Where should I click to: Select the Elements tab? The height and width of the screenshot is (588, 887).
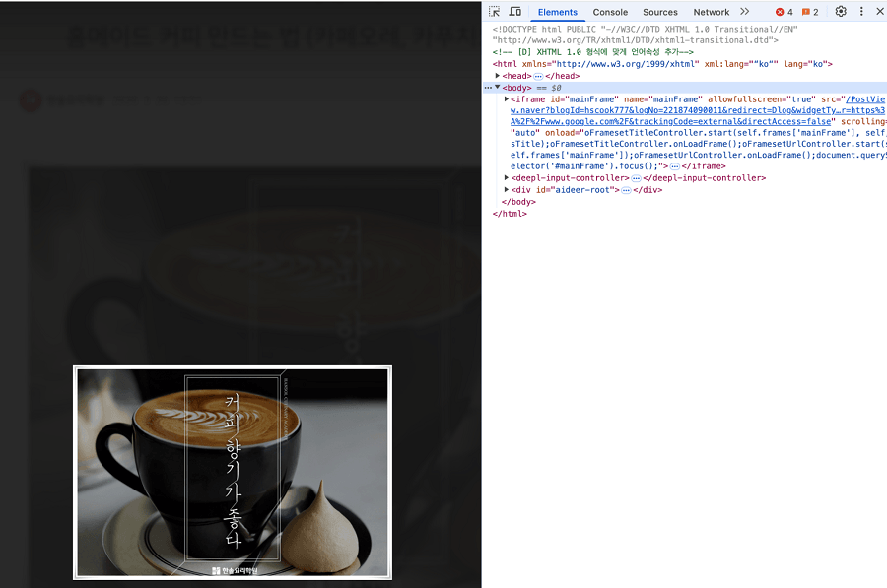[557, 12]
